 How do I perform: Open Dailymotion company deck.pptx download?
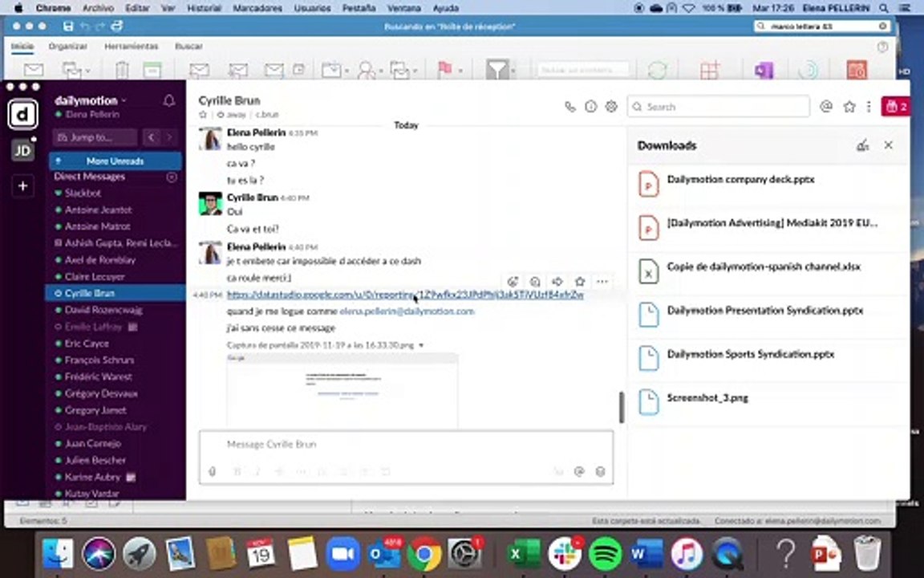tap(768, 183)
